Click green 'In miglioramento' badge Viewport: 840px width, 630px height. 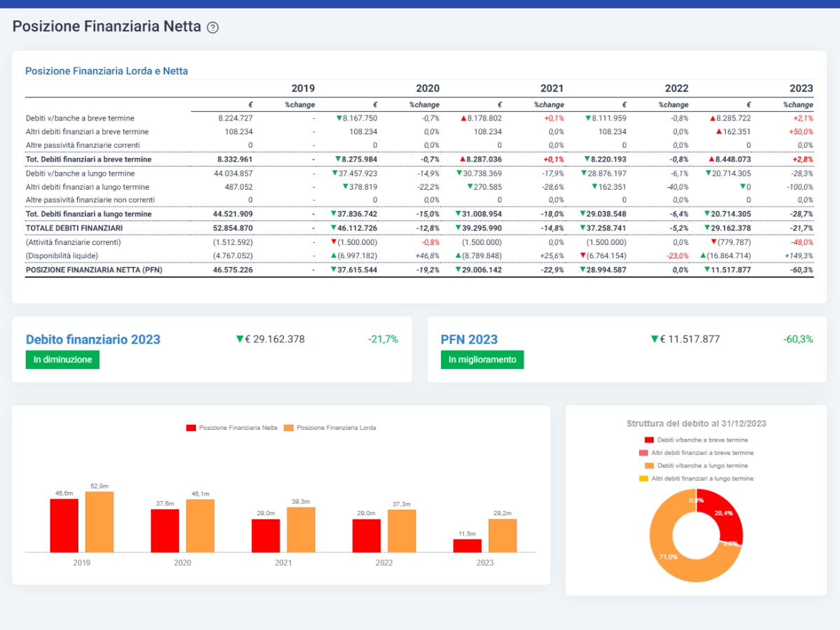tap(482, 360)
